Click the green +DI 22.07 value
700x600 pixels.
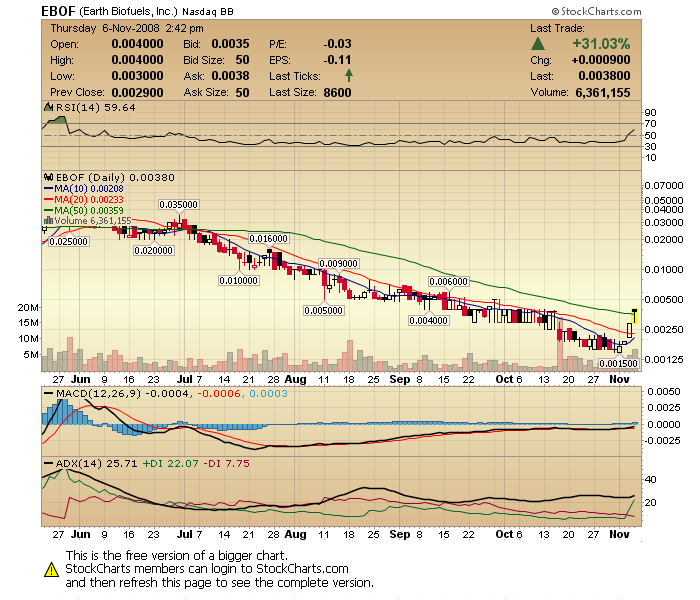171,463
